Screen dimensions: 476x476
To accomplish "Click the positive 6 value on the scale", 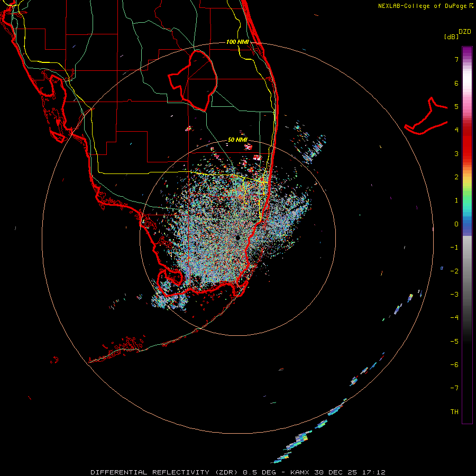I will (x=456, y=83).
